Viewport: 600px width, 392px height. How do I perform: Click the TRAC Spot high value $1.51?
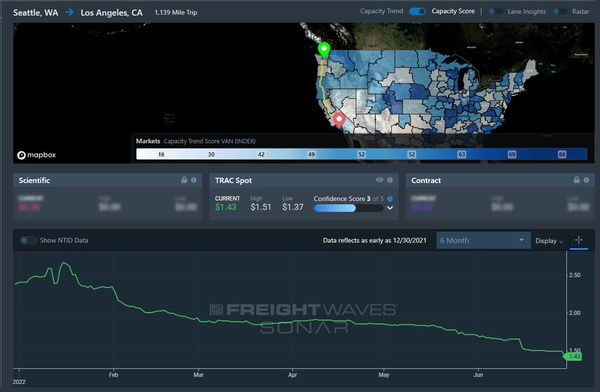click(261, 207)
